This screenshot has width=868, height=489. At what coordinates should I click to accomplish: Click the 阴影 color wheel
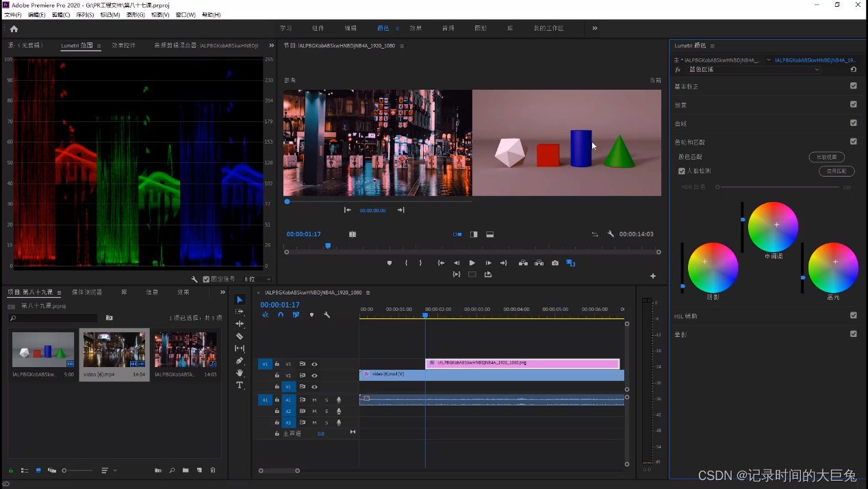(713, 267)
